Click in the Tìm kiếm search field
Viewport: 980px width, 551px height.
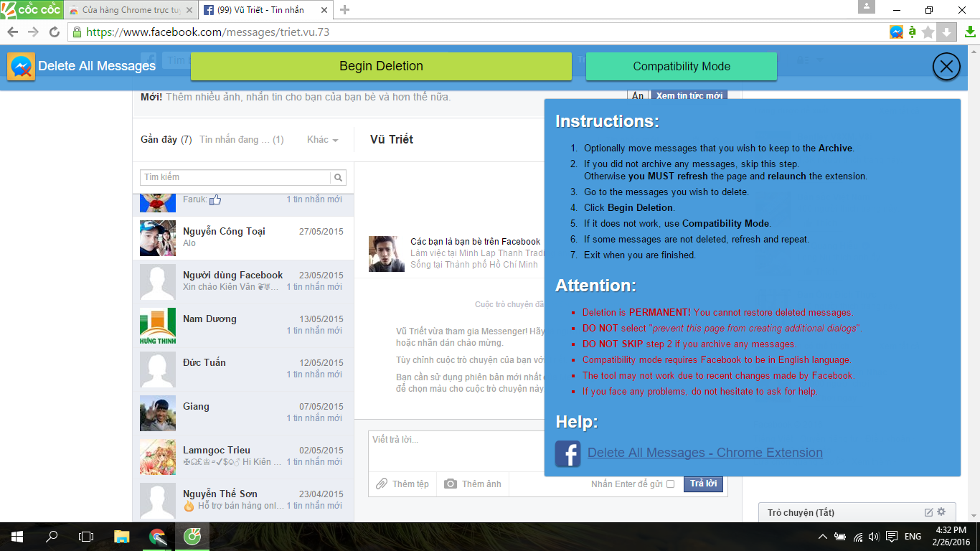235,177
